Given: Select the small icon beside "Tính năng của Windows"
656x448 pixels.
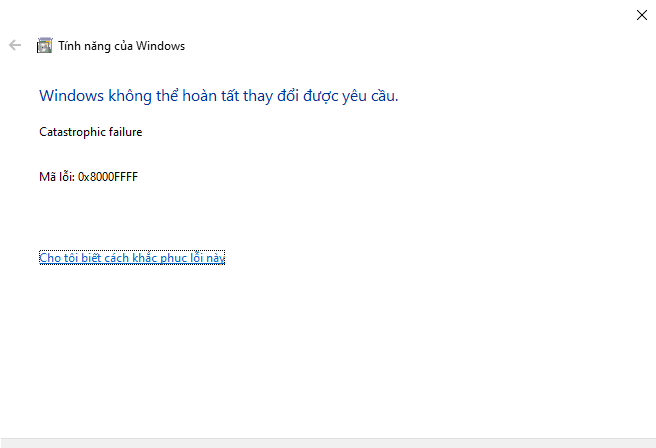Looking at the screenshot, I should [x=44, y=46].
